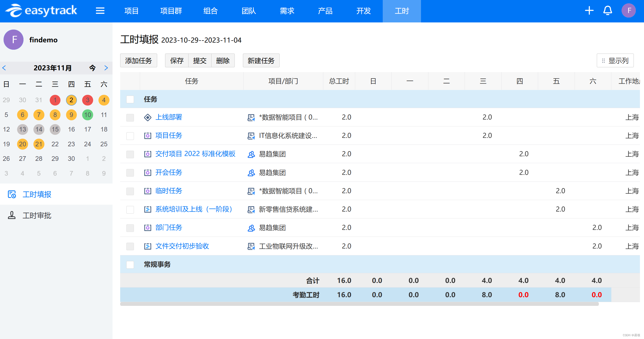
Task: Check the 系统培训及上线 row checkbox
Action: tap(130, 210)
